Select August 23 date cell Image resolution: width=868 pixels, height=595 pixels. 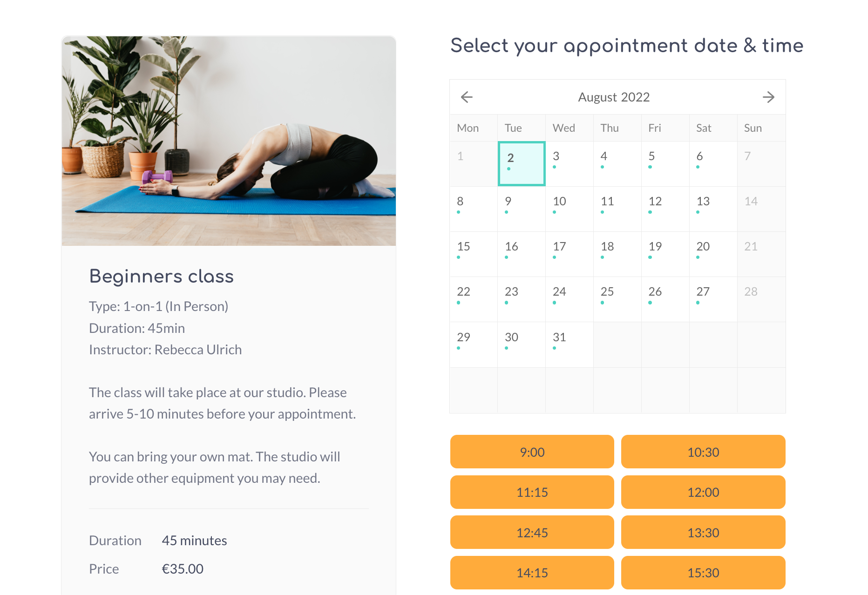(x=522, y=299)
